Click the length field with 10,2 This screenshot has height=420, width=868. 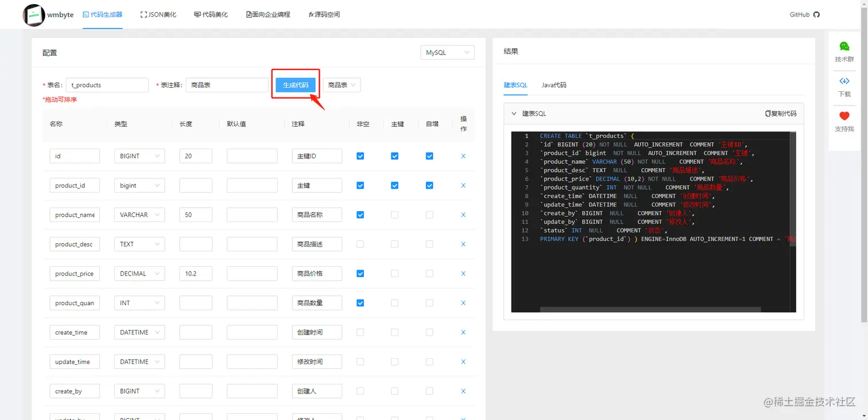coord(196,274)
